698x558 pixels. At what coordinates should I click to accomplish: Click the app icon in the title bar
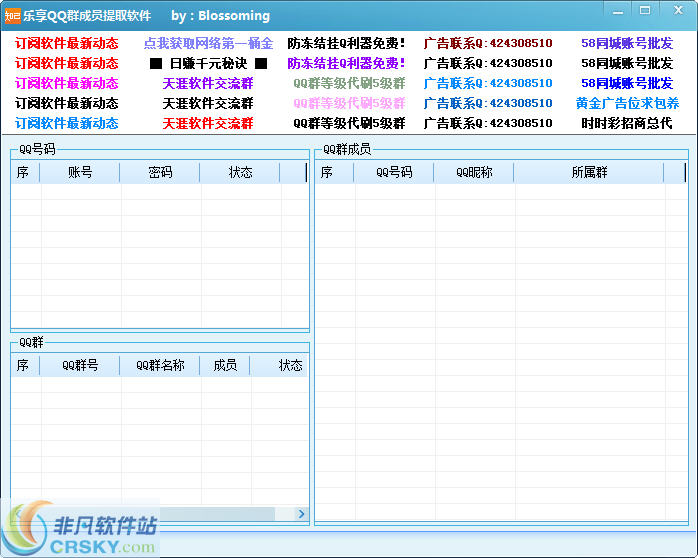tap(12, 16)
